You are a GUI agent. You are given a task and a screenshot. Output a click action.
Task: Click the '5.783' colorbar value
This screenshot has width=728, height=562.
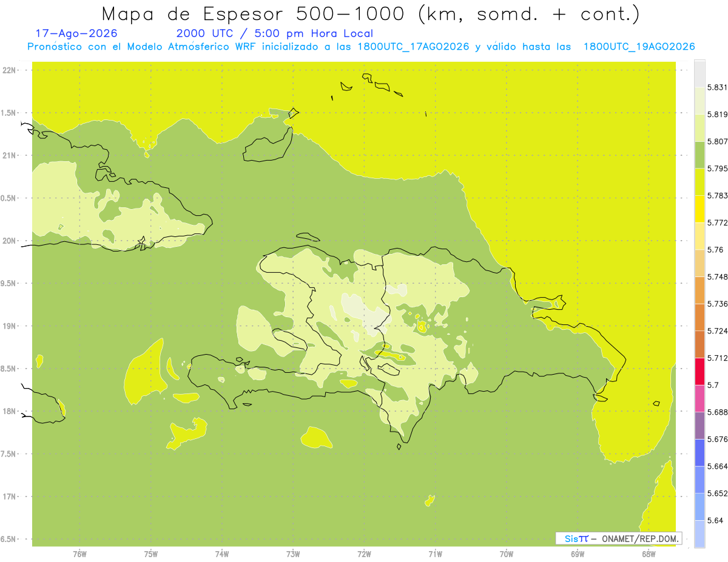point(717,196)
